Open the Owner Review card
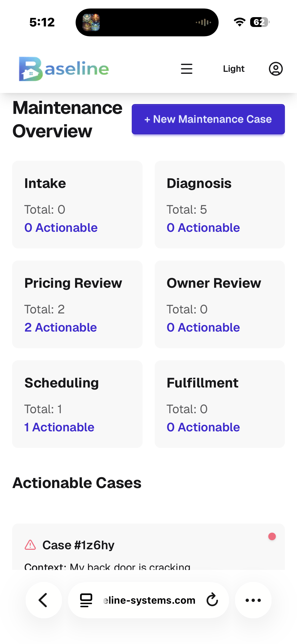 (219, 304)
